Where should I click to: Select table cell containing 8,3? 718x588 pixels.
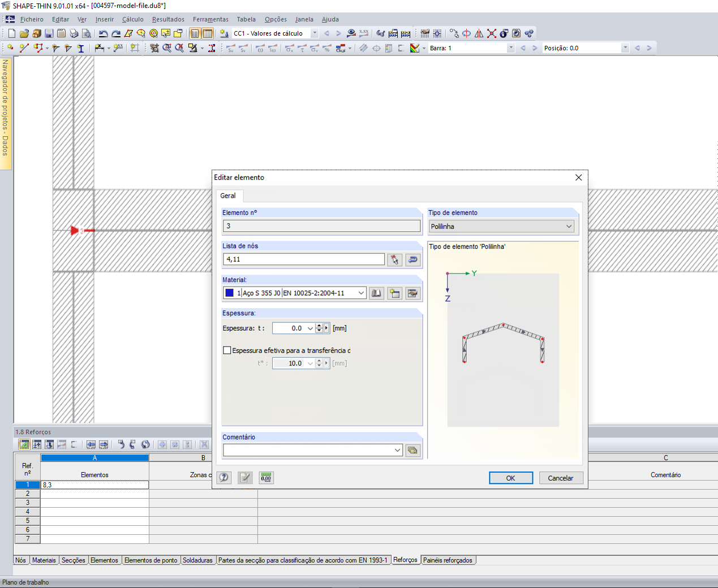click(x=94, y=485)
